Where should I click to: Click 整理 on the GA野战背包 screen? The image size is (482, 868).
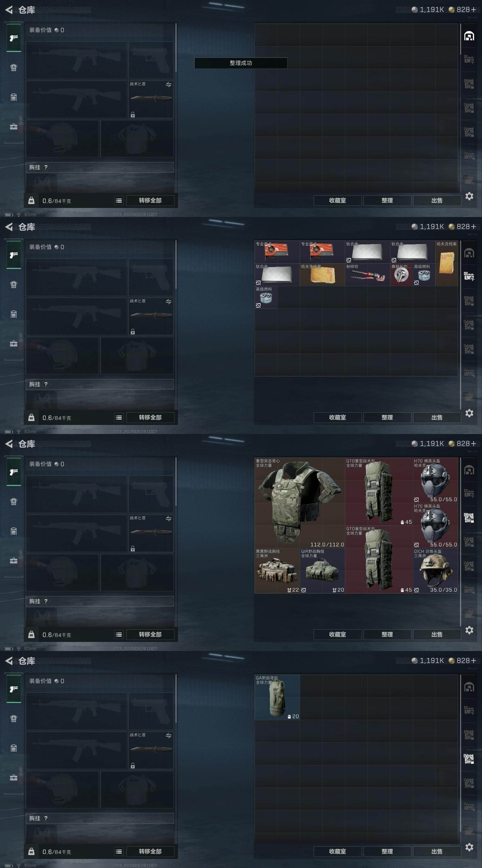pos(387,851)
